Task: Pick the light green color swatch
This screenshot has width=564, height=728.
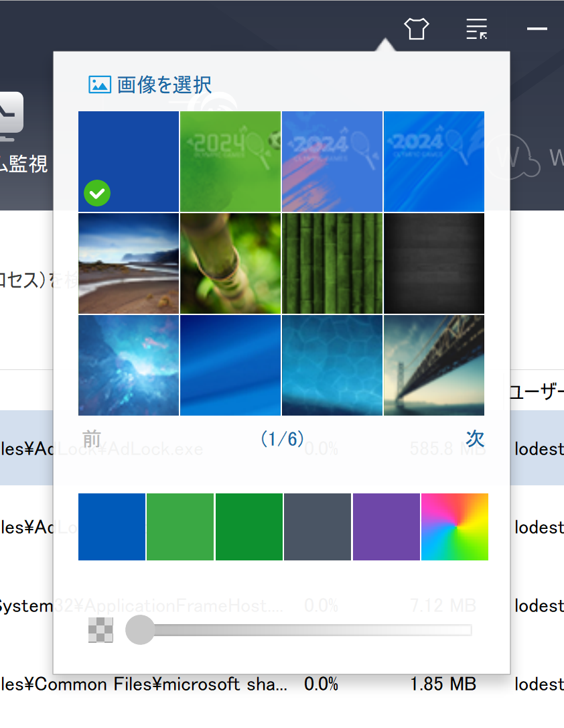Action: 180,527
